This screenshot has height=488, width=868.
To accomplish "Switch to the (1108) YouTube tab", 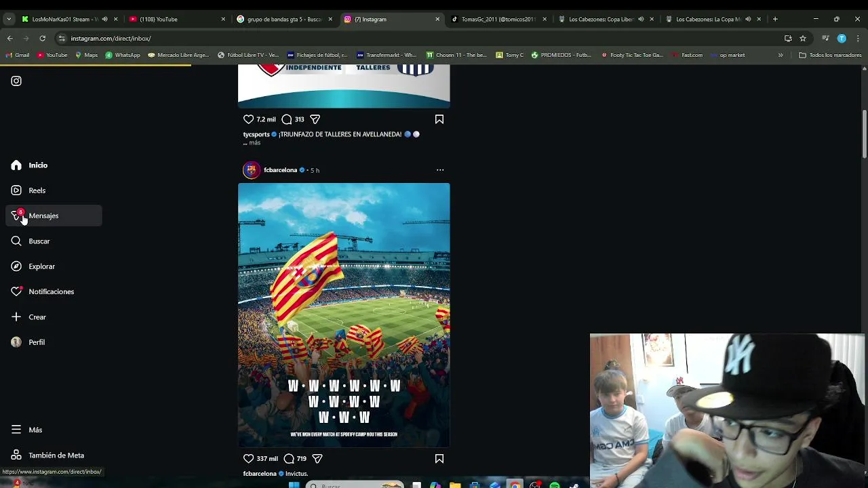I will (178, 19).
